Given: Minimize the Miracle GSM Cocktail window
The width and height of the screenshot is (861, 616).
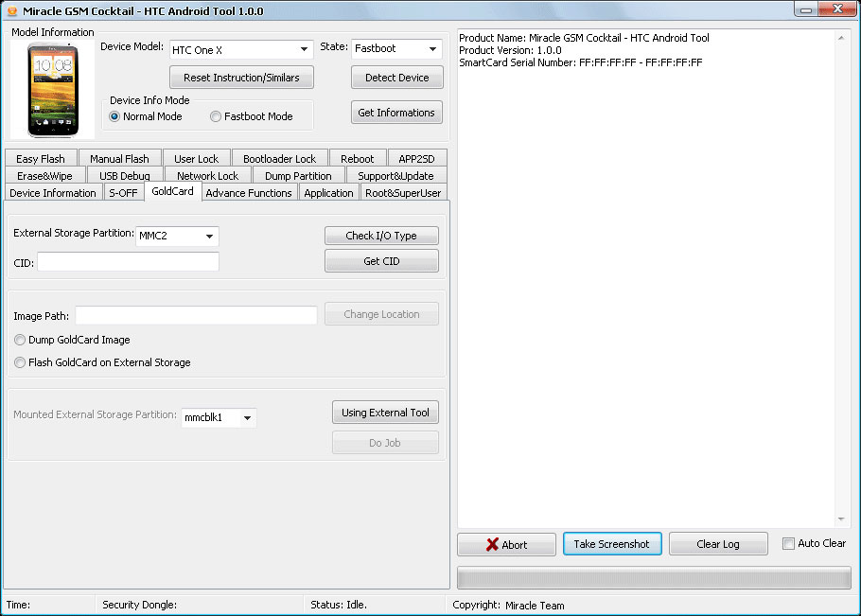Looking at the screenshot, I should (x=805, y=9).
